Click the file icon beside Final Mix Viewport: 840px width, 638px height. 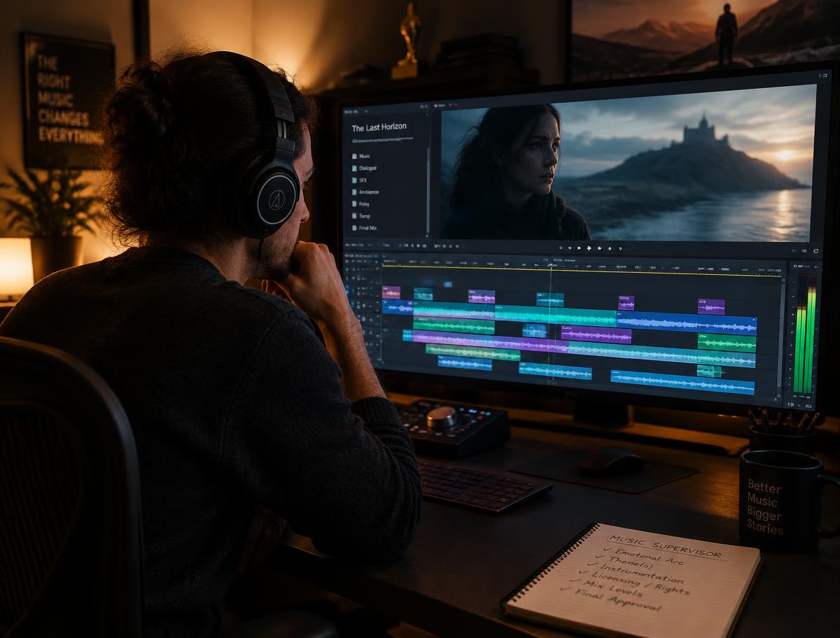(x=353, y=227)
